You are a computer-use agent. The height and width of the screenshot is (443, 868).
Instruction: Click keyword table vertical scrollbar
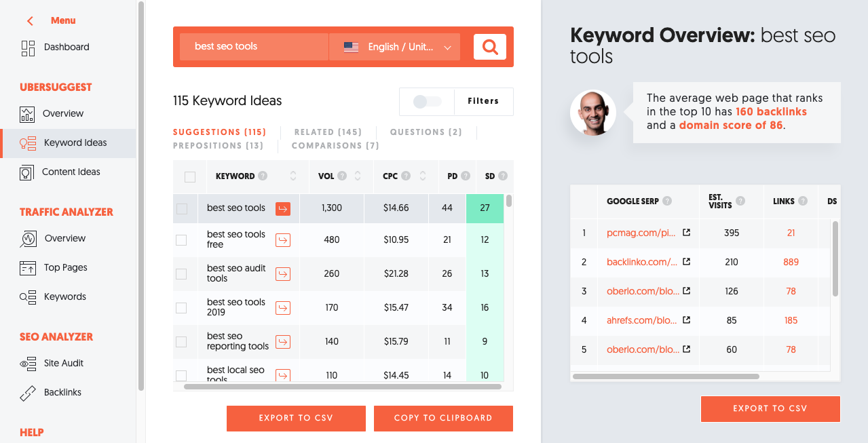coord(509,201)
